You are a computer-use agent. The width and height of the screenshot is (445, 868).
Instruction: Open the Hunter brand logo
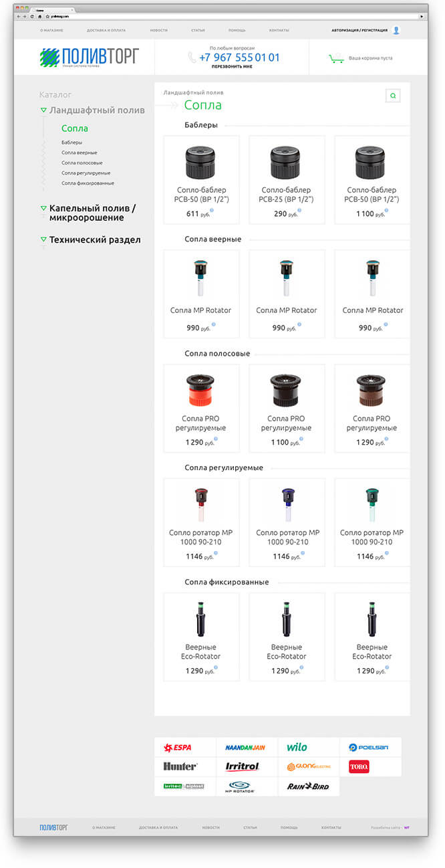(x=180, y=766)
